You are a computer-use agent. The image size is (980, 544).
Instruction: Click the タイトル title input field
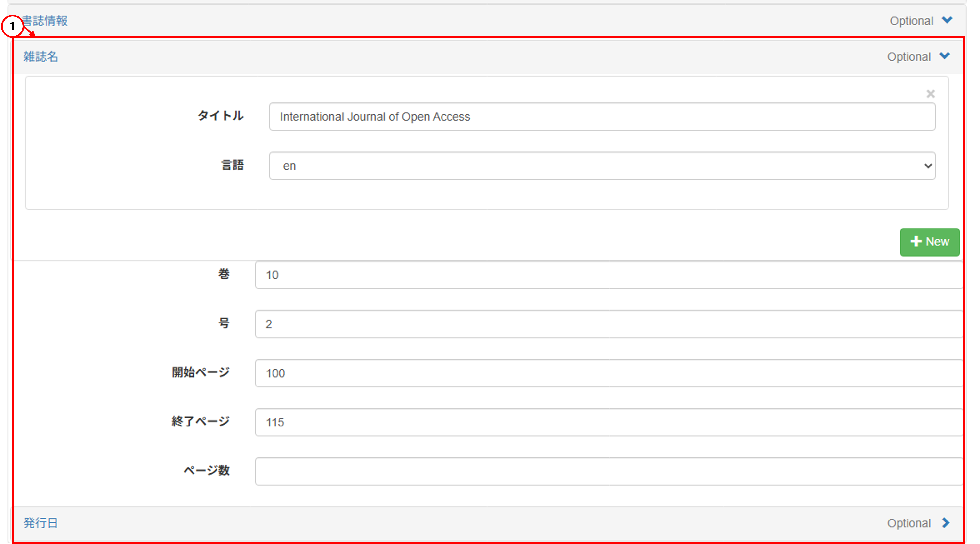pos(602,117)
